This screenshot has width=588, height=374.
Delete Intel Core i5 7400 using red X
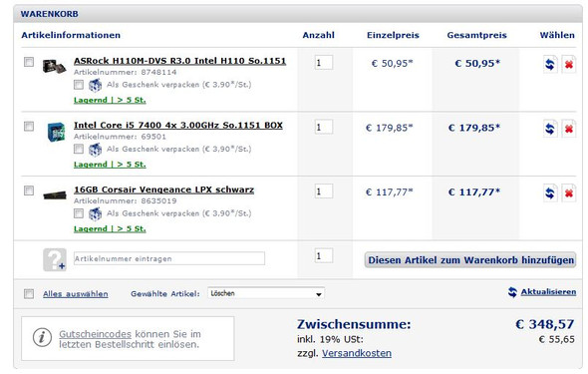coord(568,129)
